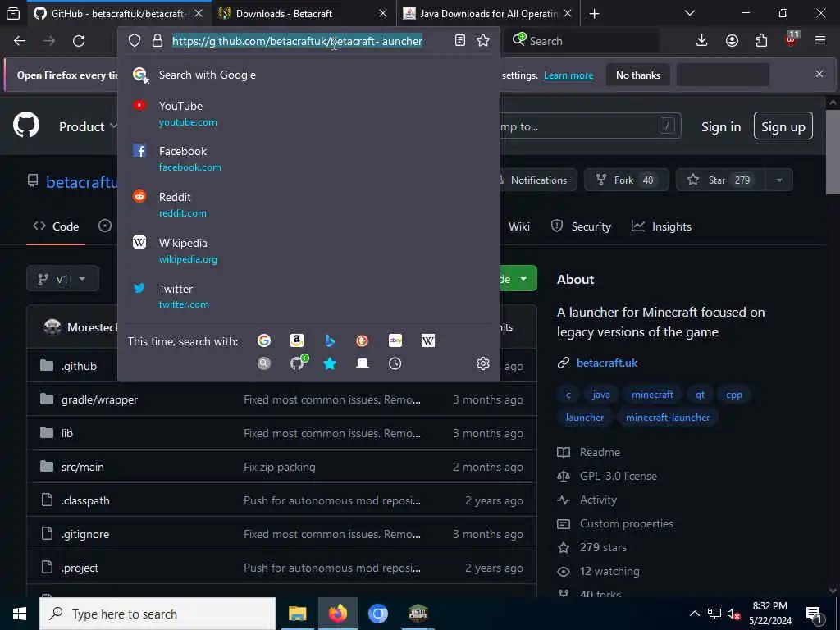The image size is (840, 630).
Task: Select Reddit suggestion in dropdown
Action: point(308,204)
